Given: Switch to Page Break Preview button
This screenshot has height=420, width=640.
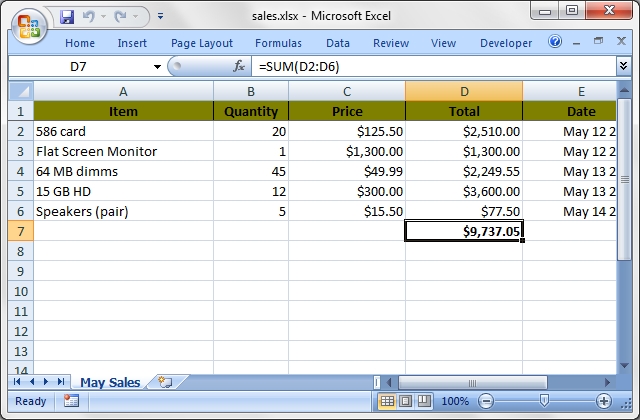Looking at the screenshot, I should click(x=424, y=401).
